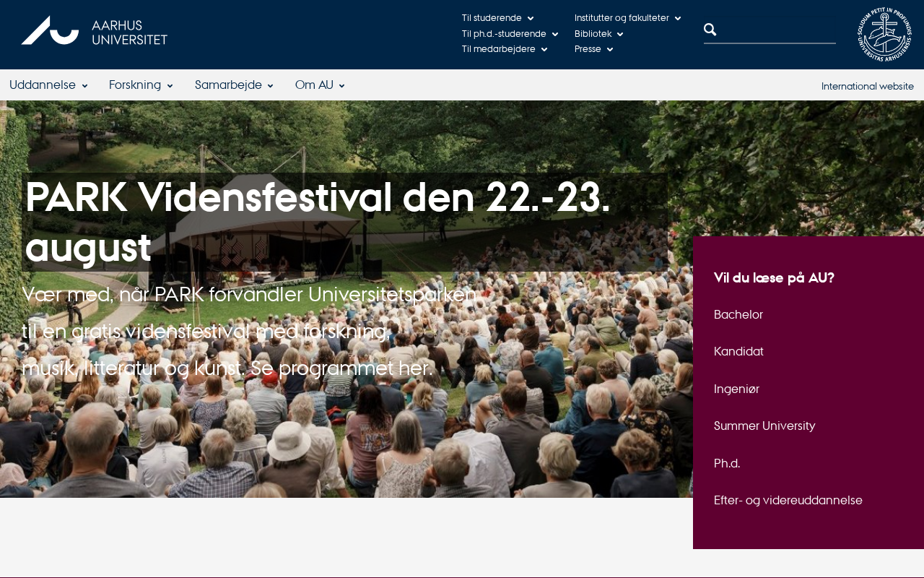Viewport: 924px width, 578px height.
Task: Open the Bibliotek dropdown
Action: pyautogui.click(x=598, y=34)
